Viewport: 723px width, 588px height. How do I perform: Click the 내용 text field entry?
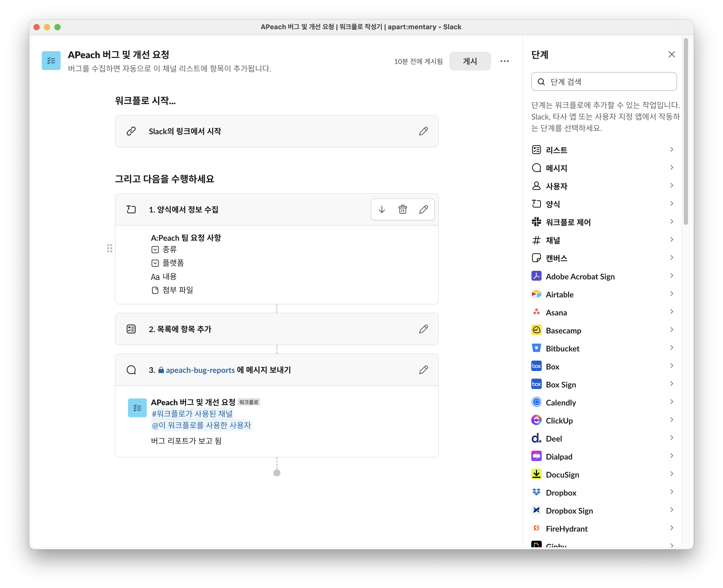(164, 277)
